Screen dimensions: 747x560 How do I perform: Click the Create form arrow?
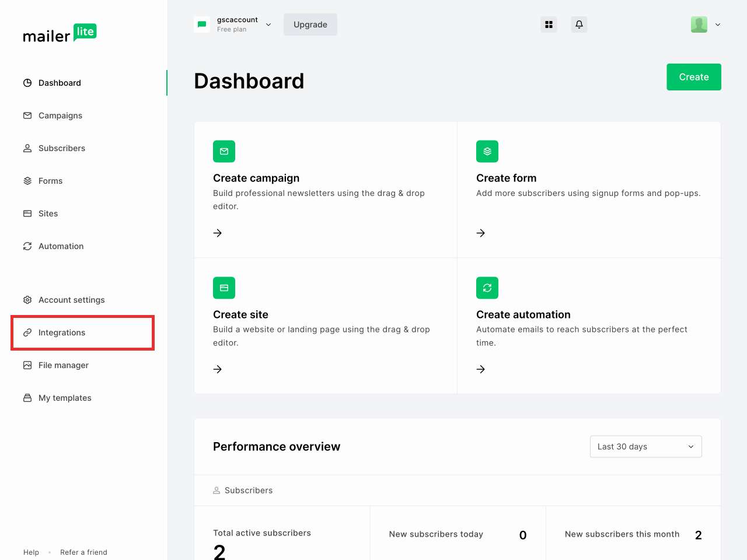pyautogui.click(x=480, y=233)
